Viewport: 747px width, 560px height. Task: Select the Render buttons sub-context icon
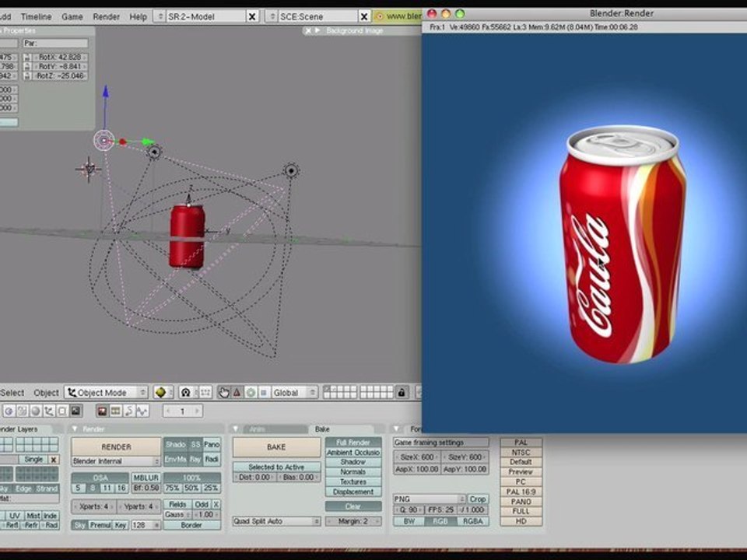pyautogui.click(x=102, y=411)
